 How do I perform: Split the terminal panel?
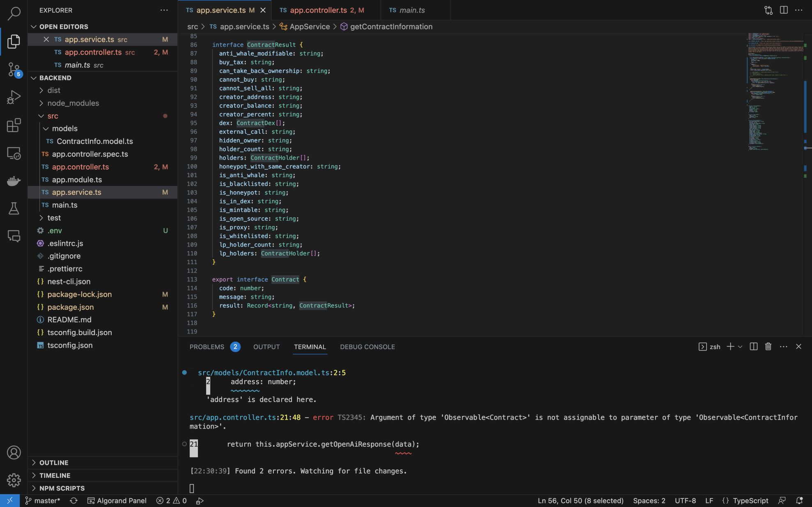[753, 347]
